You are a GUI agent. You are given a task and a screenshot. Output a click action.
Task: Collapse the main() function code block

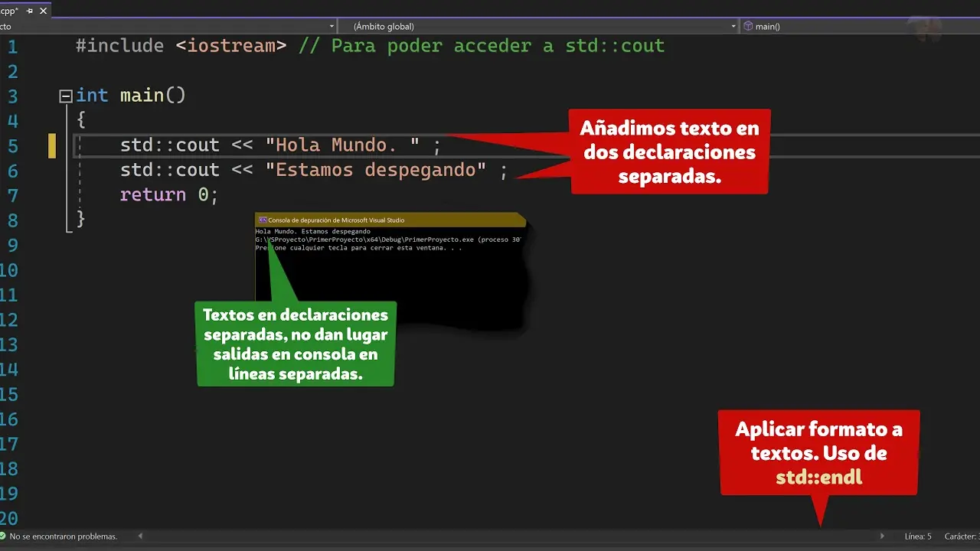tap(65, 96)
